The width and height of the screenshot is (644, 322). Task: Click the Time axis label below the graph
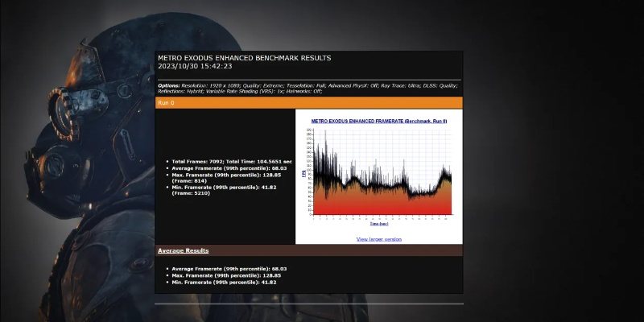click(379, 224)
